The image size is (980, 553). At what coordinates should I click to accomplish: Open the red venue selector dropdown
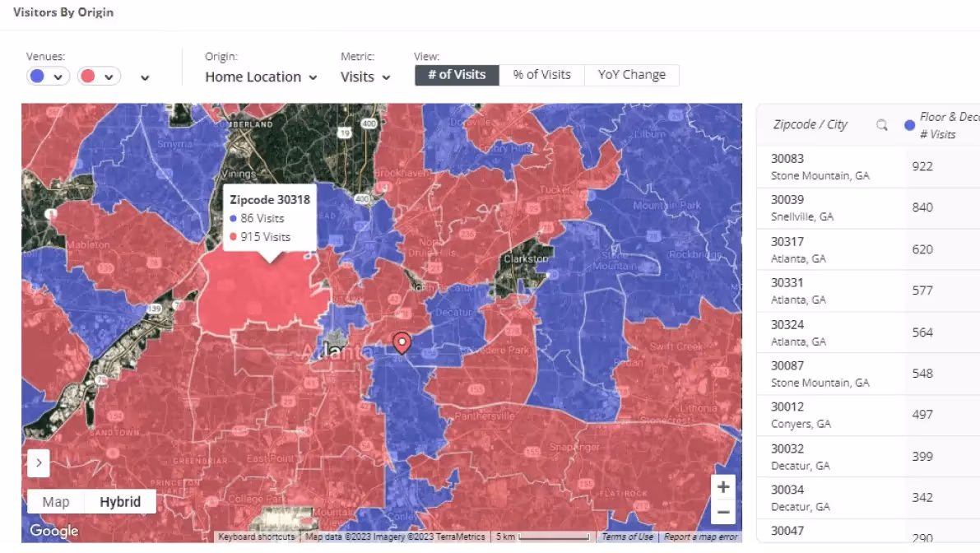coord(99,77)
